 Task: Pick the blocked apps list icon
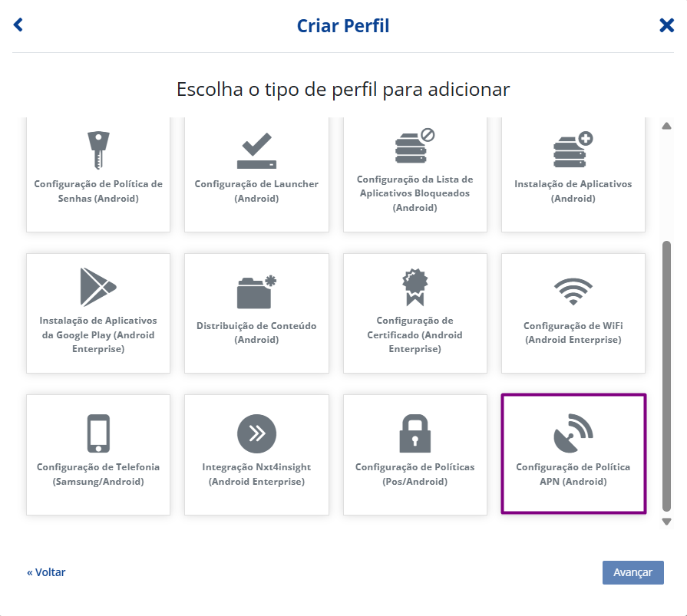[415, 147]
